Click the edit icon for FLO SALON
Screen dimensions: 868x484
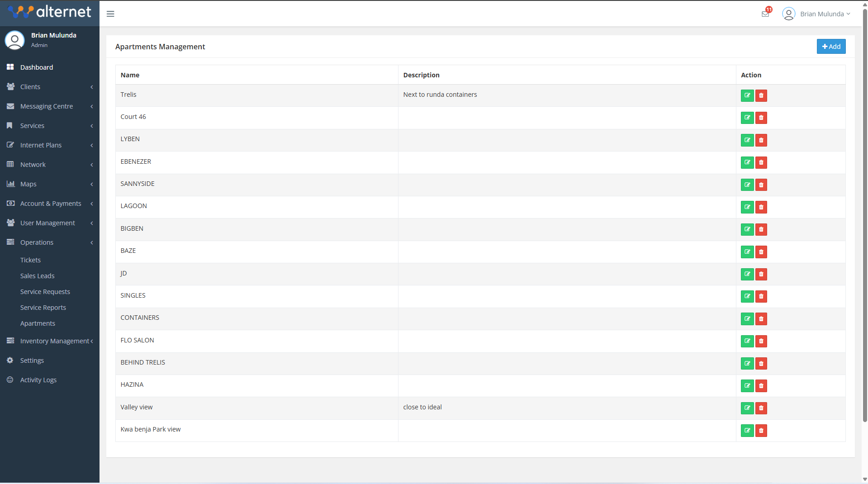[x=747, y=341]
